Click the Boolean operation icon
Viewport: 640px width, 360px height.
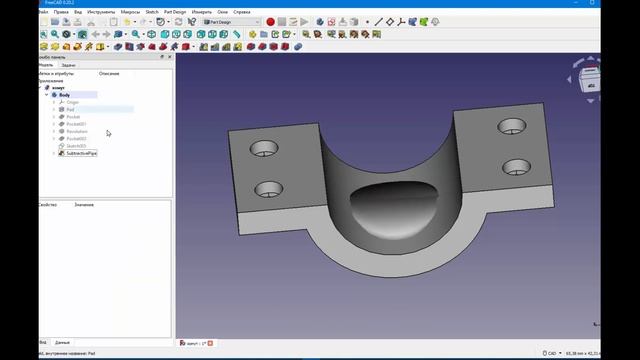(298, 47)
